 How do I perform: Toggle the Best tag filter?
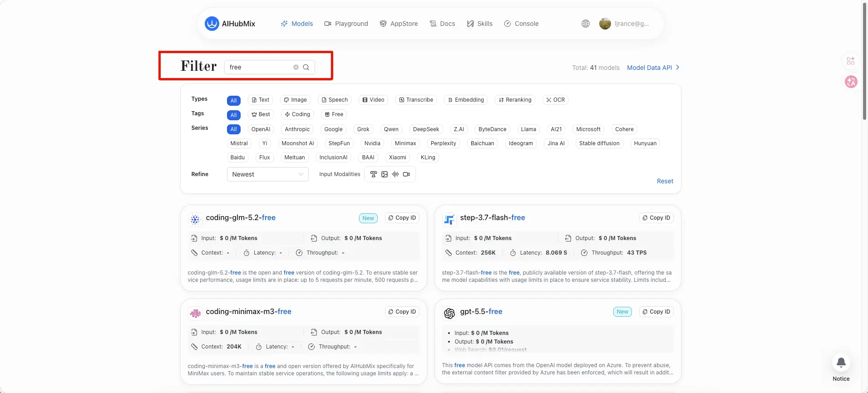click(x=261, y=114)
